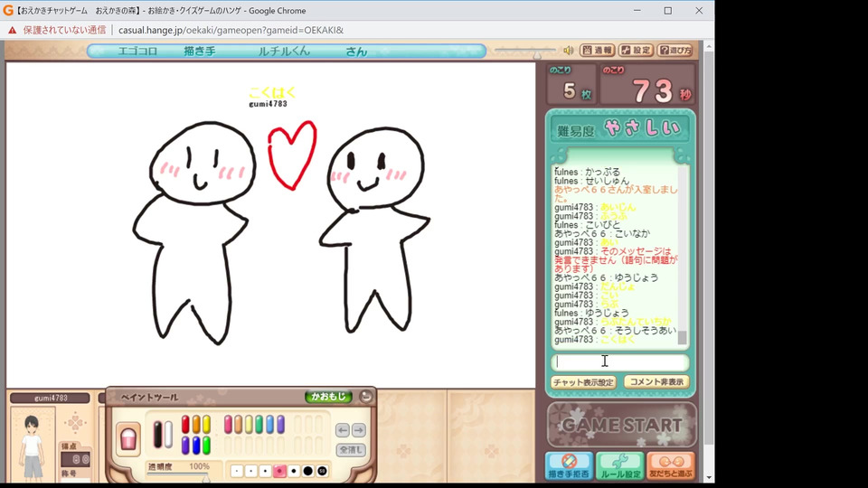Image resolution: width=868 pixels, height=488 pixels.
Task: Toggle コメント非表示 to hide comments
Action: coord(656,382)
